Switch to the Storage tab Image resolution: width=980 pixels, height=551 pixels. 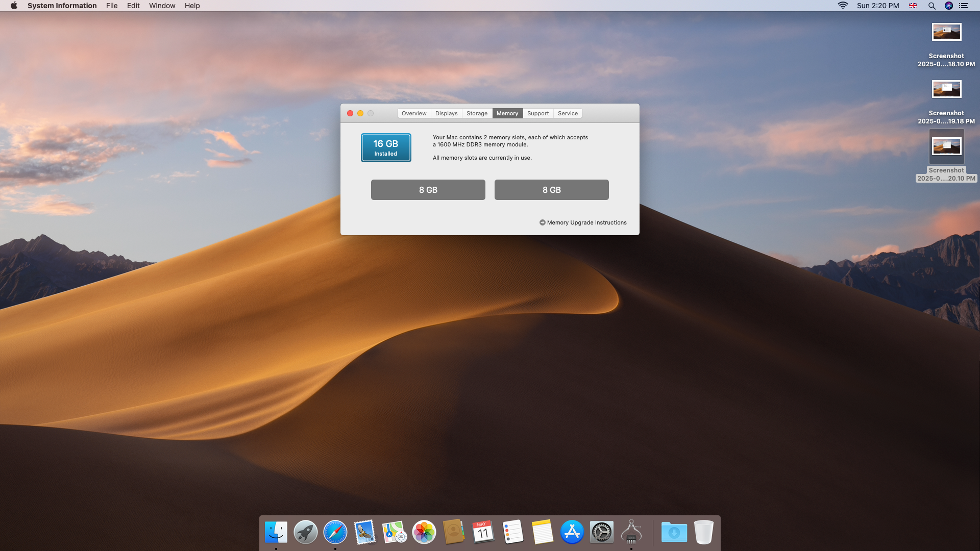(x=477, y=113)
